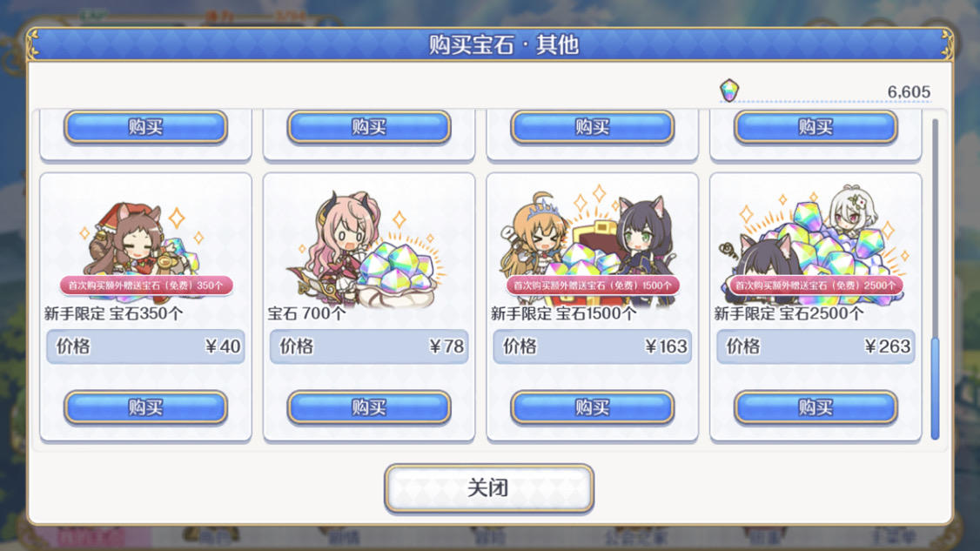Select the pink-haired girl 700 gems artwork
The height and width of the screenshot is (551, 980).
[369, 249]
